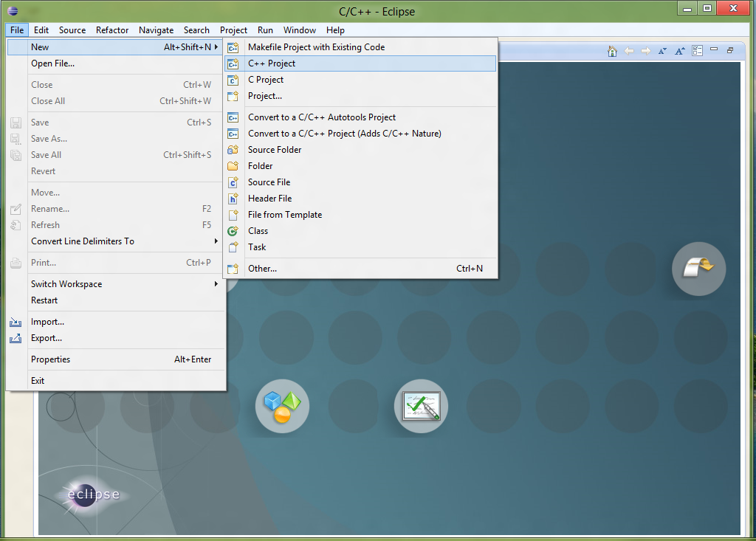Click the Print icon in the File menu
This screenshot has width=756, height=541.
16,263
